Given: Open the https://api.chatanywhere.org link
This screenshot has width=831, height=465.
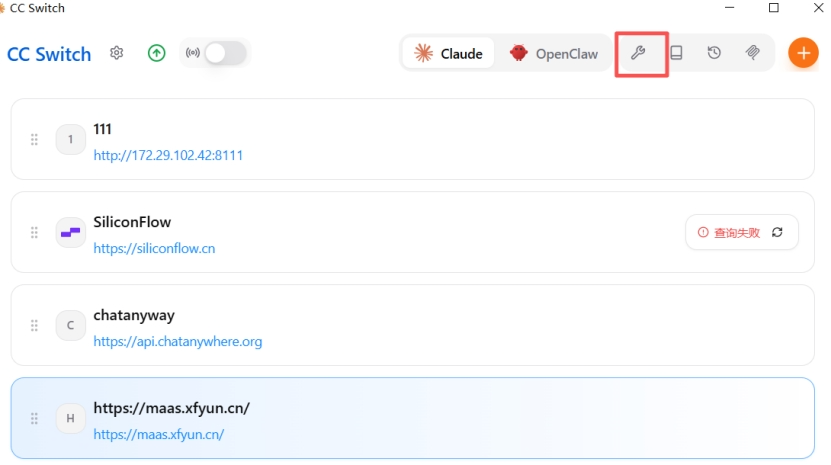Looking at the screenshot, I should 178,341.
